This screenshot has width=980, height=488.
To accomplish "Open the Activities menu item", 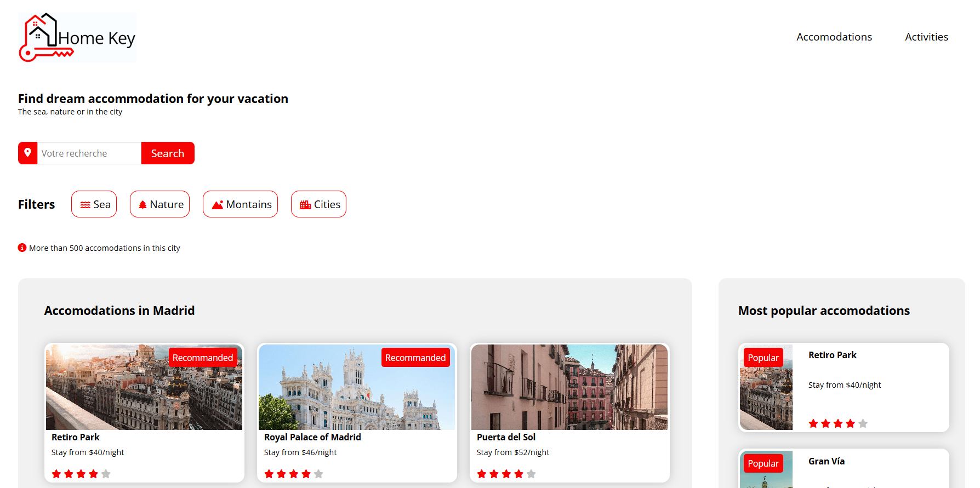I will [926, 37].
